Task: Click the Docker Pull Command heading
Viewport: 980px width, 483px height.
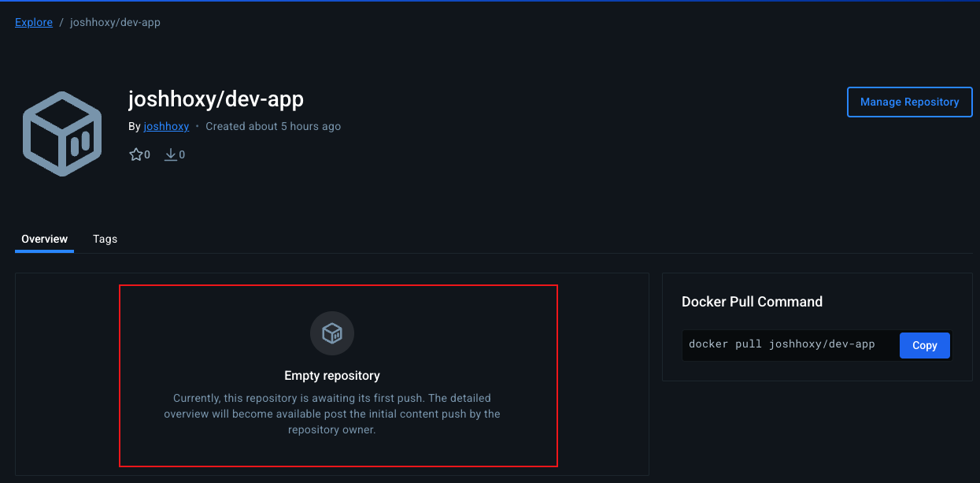Action: (752, 302)
